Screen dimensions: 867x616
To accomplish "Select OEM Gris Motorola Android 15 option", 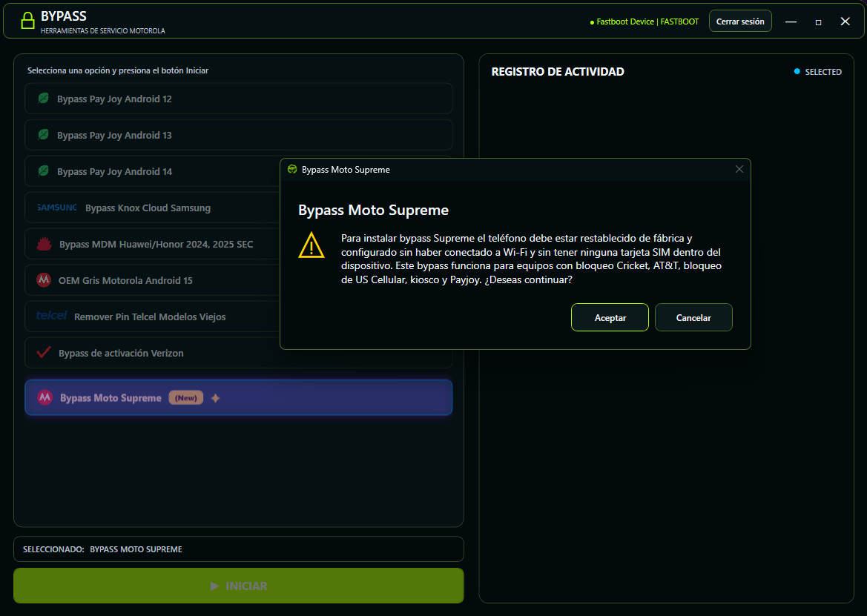I will point(152,280).
